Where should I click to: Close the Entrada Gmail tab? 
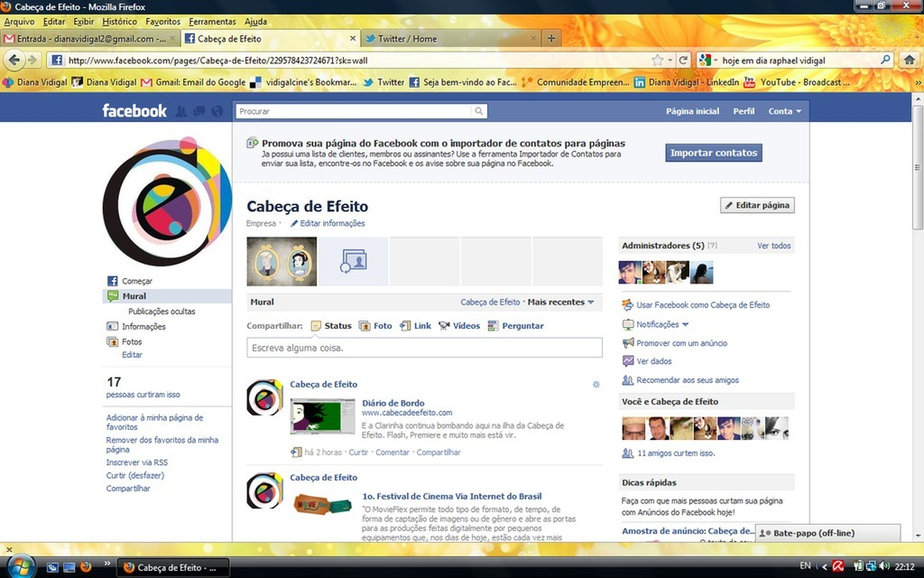[173, 38]
